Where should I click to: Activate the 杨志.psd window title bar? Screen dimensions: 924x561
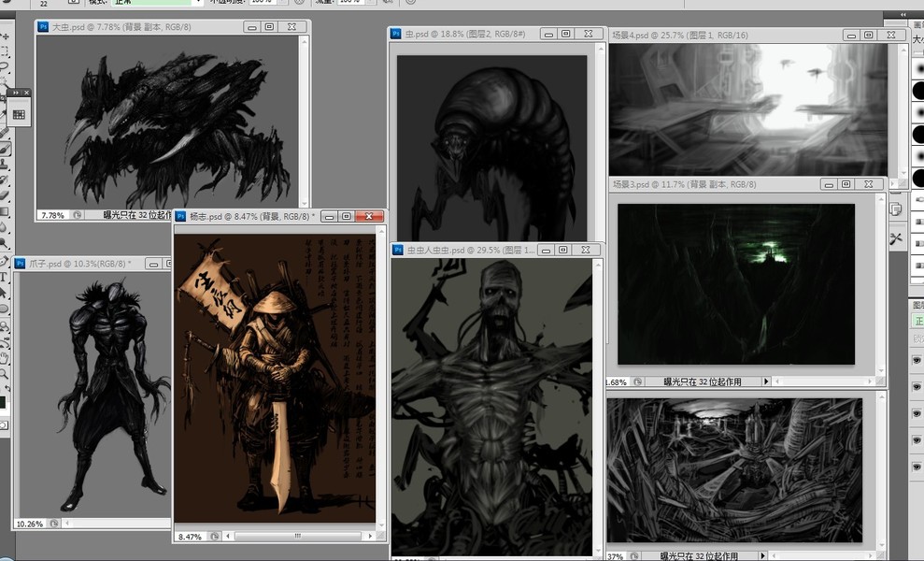tap(279, 217)
